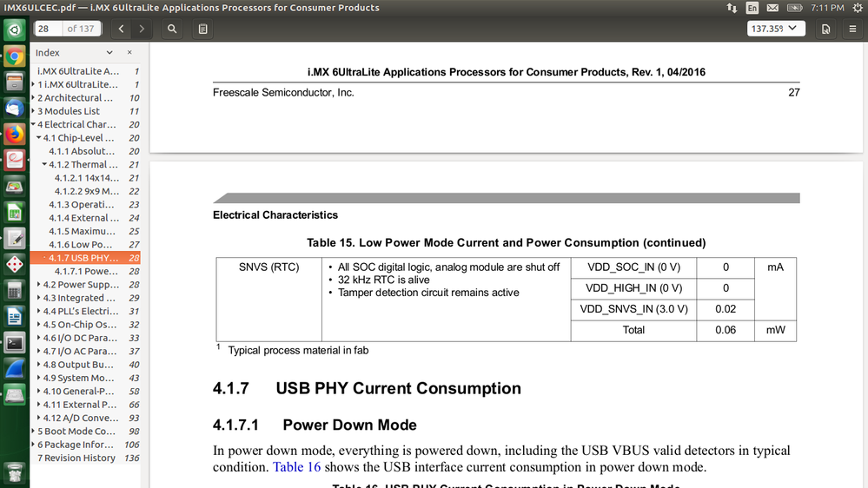Follow the 'Table 16' link in text
The height and width of the screenshot is (488, 868).
(296, 467)
